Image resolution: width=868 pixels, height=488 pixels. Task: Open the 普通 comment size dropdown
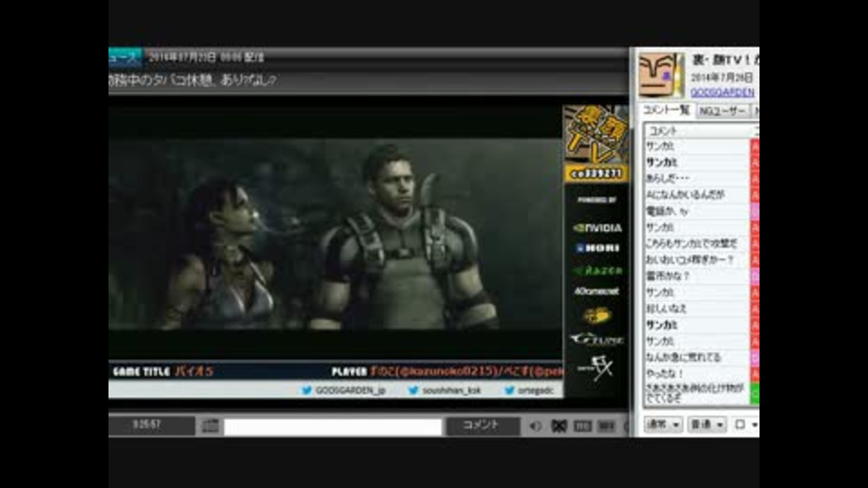point(707,425)
